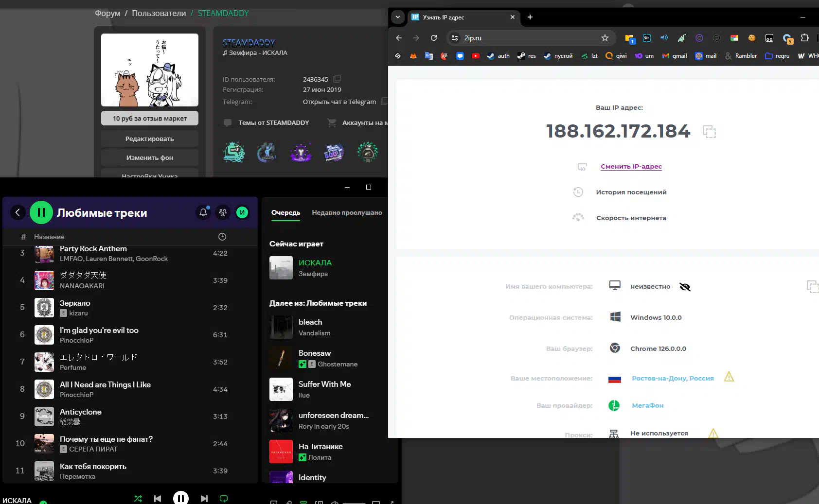
Task: Open a new Chrome tab
Action: pyautogui.click(x=530, y=17)
